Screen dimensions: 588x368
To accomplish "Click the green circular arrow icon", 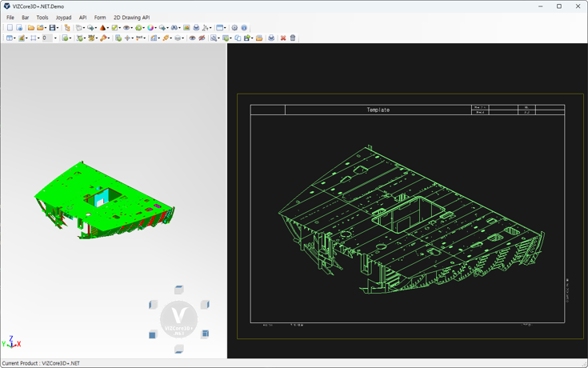I will tap(138, 27).
